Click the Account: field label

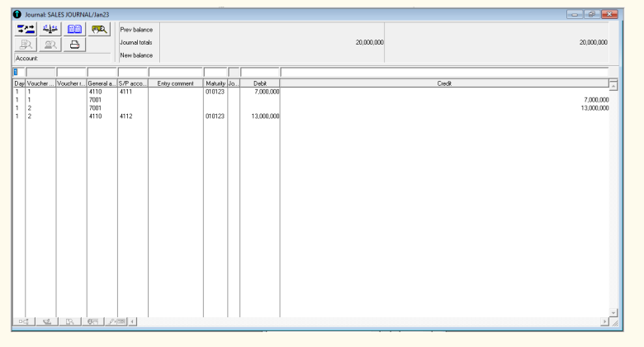pos(26,59)
